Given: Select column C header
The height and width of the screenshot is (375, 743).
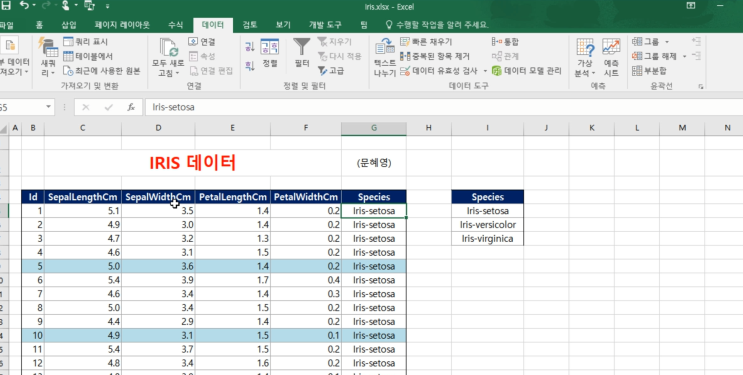Looking at the screenshot, I should (83, 128).
